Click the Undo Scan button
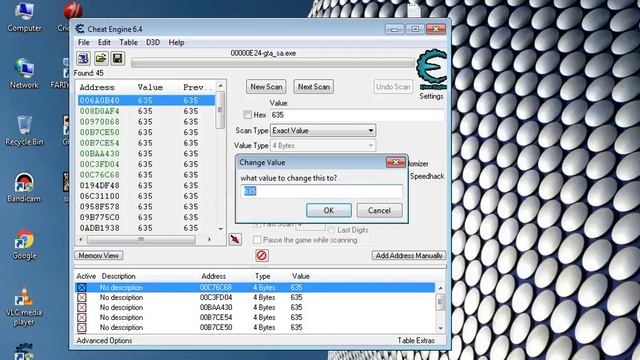Image resolution: width=640 pixels, height=360 pixels. coord(393,87)
